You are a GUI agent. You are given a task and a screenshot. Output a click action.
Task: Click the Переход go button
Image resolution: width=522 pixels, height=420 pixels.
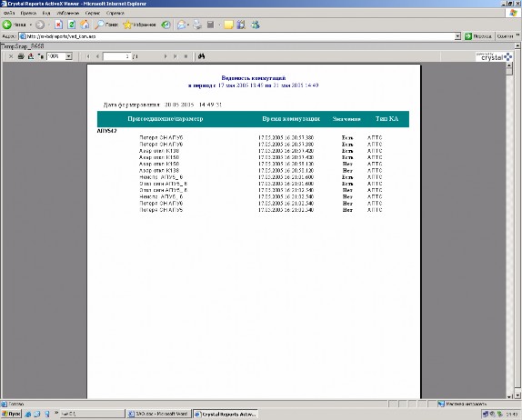478,36
